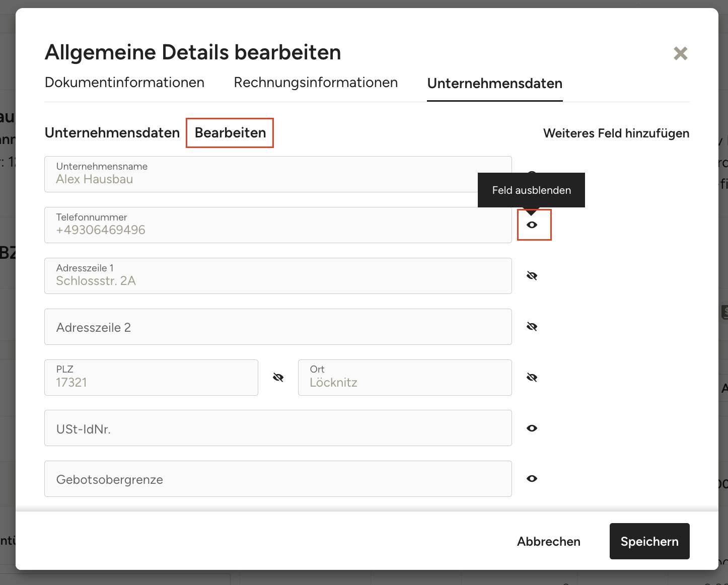Focus the Telefonnummer input field

278,225
